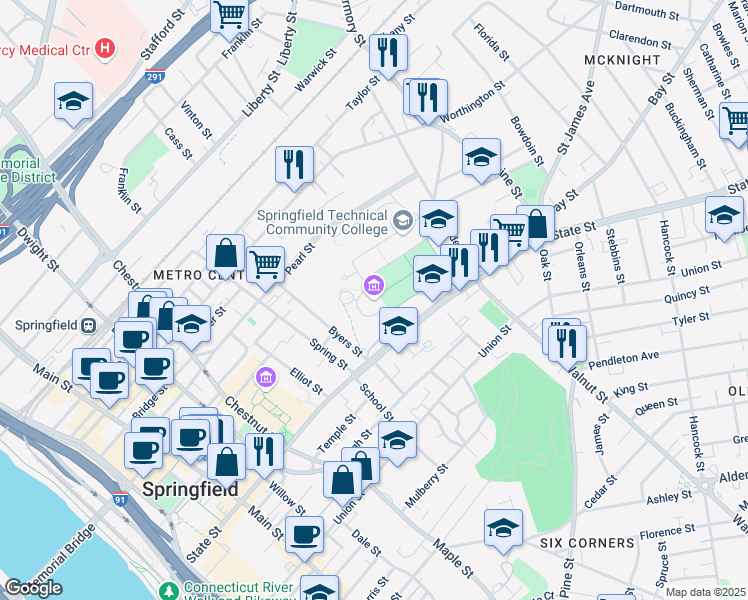Open the museum marker near Byers St
The image size is (748, 600).
(x=374, y=285)
